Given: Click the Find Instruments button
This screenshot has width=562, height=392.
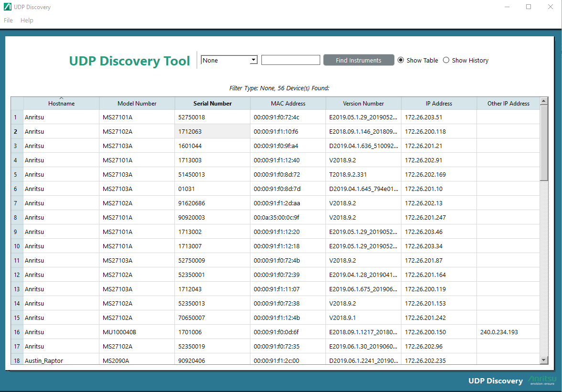Looking at the screenshot, I should point(358,60).
